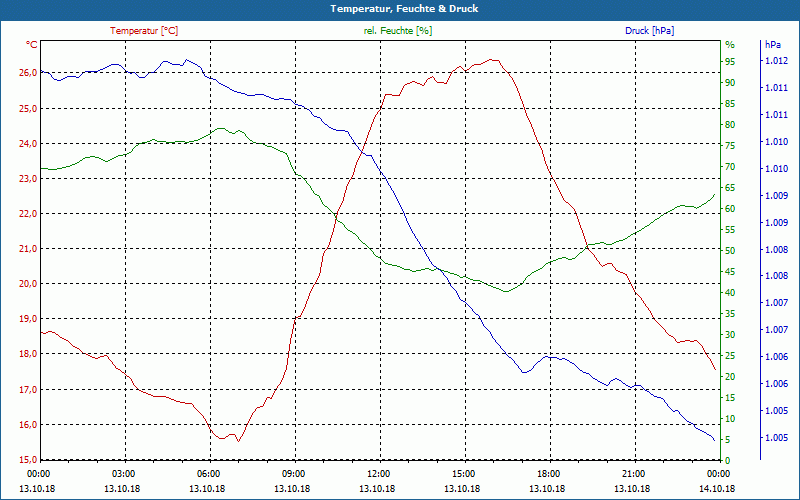The image size is (800, 500).
Task: Pick the 18,0 temperature axis tick label
Action: click(x=28, y=354)
